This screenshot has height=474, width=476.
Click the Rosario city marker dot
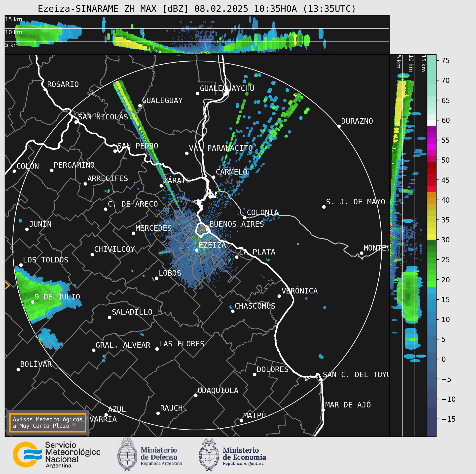point(45,89)
